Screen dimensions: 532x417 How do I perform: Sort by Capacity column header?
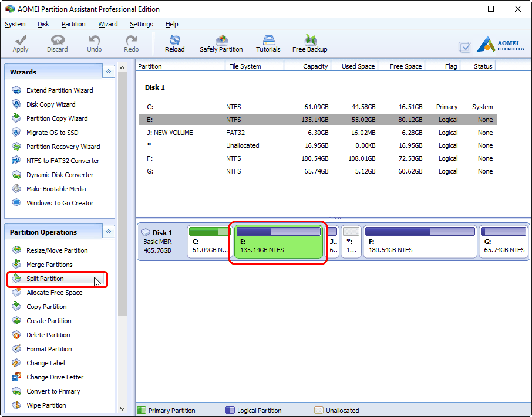coord(307,66)
